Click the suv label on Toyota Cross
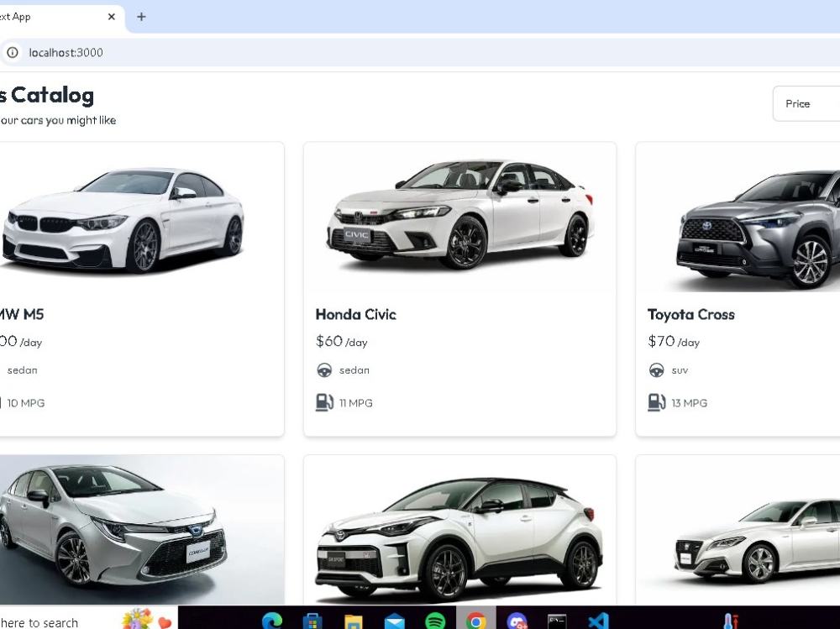 [680, 370]
